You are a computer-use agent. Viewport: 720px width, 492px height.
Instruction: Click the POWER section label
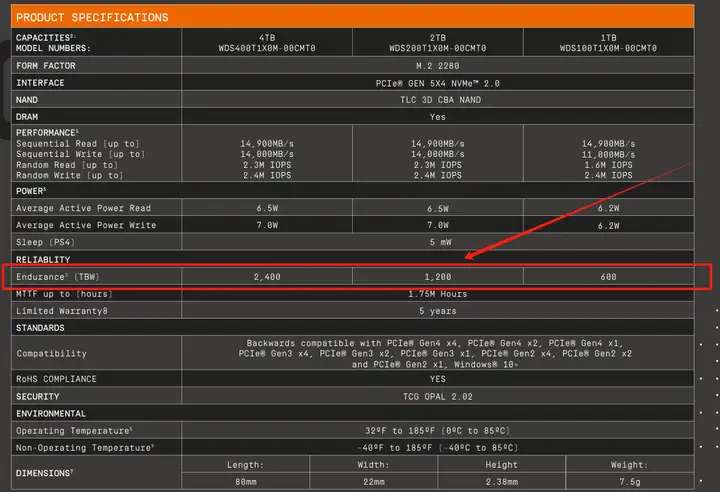click(31, 191)
